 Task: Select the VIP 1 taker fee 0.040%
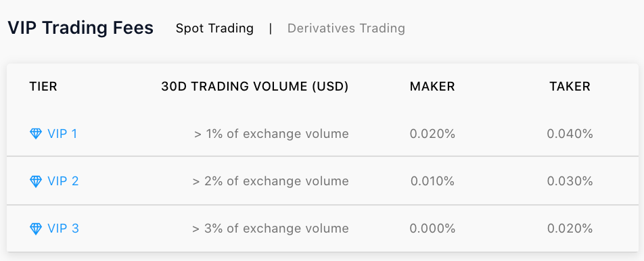pyautogui.click(x=570, y=134)
